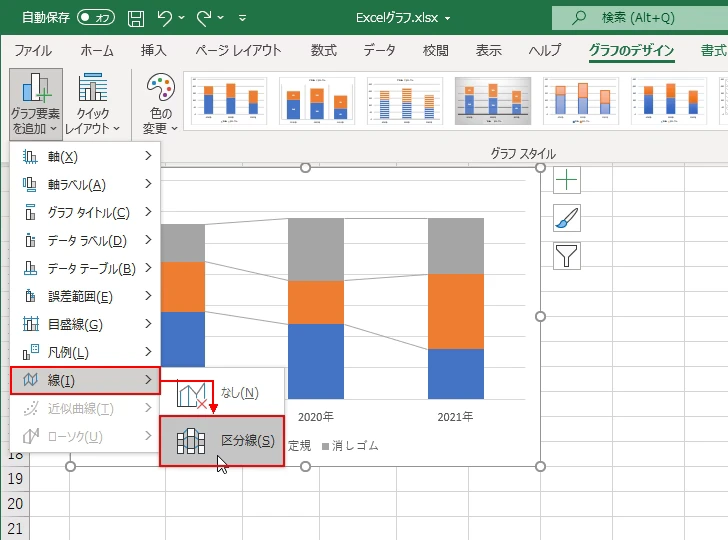Click the 2021年 axis label

coord(455,417)
